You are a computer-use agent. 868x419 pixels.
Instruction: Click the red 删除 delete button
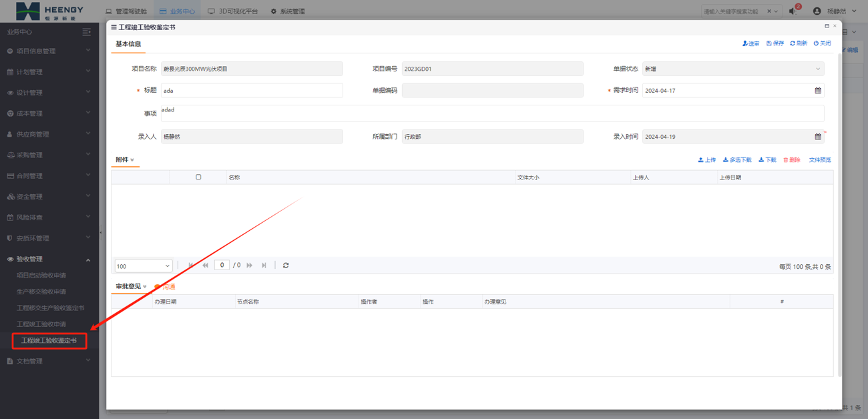[792, 160]
